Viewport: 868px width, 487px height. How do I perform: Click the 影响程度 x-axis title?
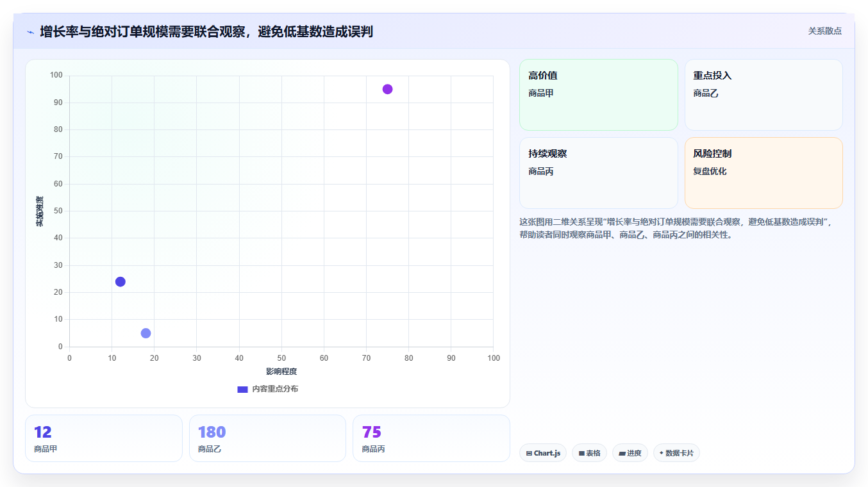281,372
